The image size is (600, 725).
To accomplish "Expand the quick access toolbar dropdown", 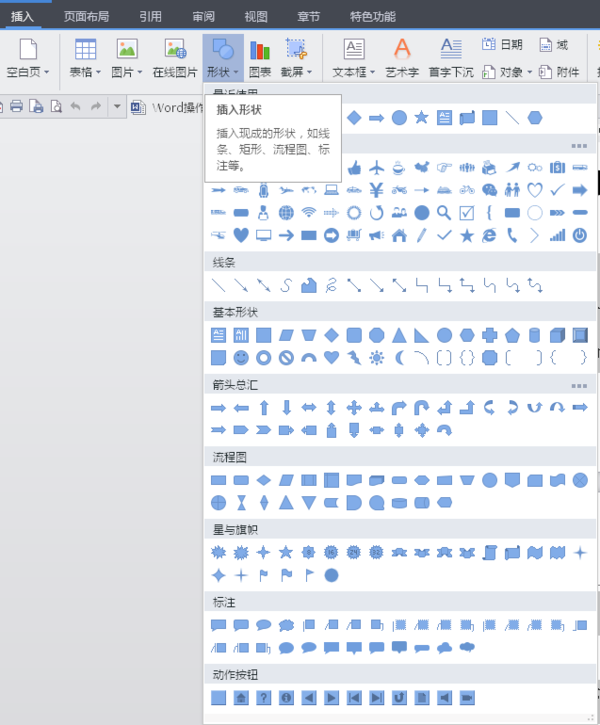I will [x=117, y=106].
